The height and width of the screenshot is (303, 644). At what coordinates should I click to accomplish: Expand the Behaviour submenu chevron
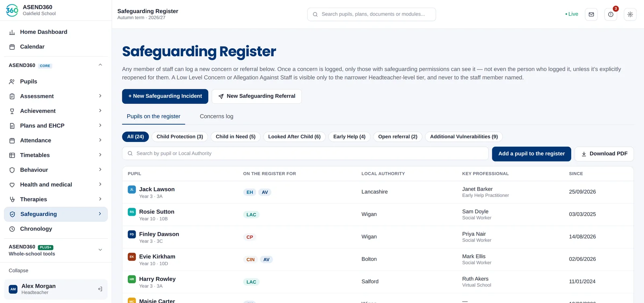tap(100, 170)
